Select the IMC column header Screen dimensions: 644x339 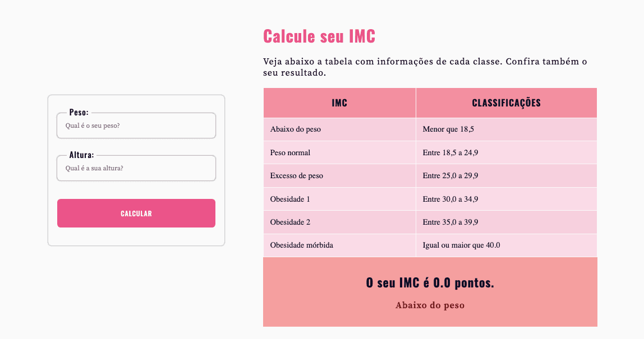click(x=339, y=103)
